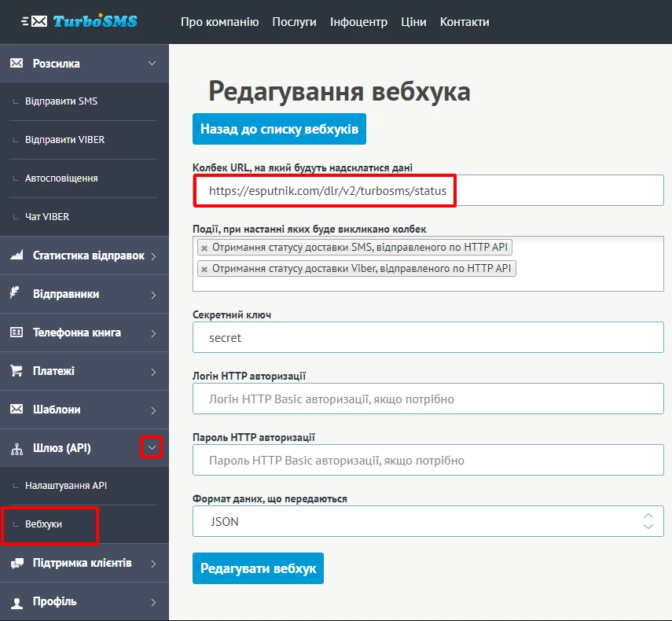The image size is (672, 621).
Task: Open the JSON data format dropdown
Action: (428, 521)
